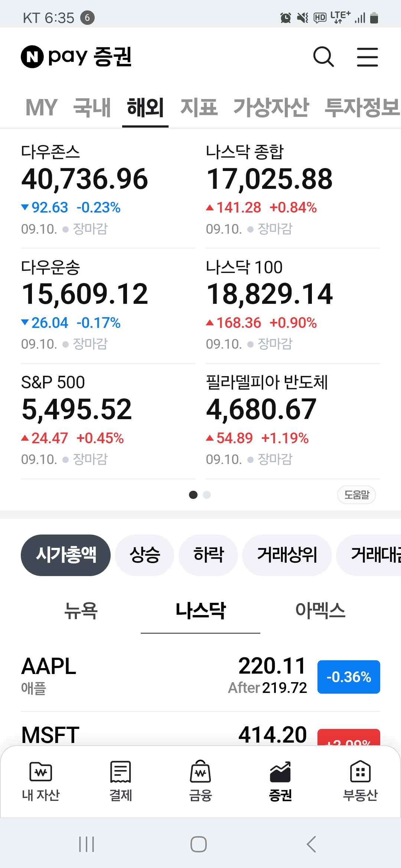This screenshot has height=868, width=401.
Task: Select the 거래상위 filter chip
Action: [x=287, y=555]
